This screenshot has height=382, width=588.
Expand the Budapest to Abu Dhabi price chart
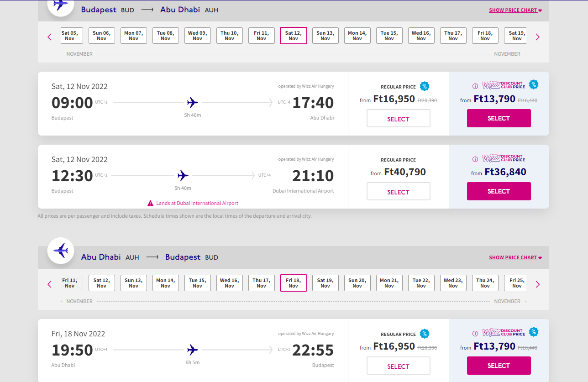point(515,10)
